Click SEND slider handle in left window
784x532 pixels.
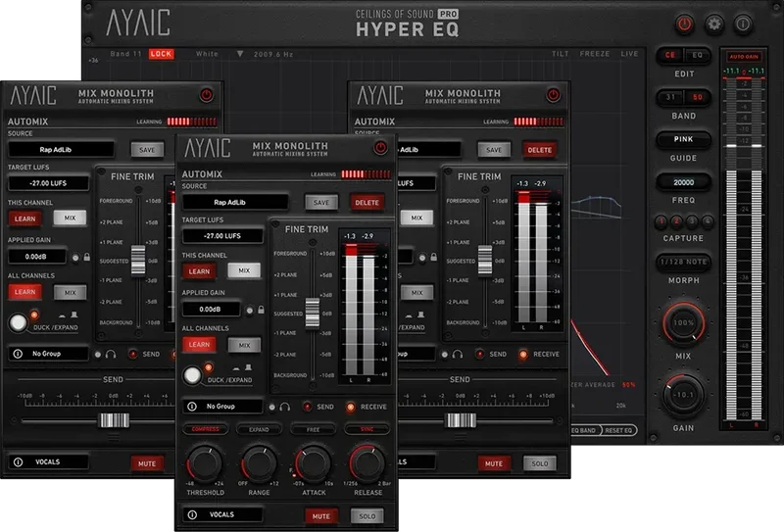click(x=114, y=420)
